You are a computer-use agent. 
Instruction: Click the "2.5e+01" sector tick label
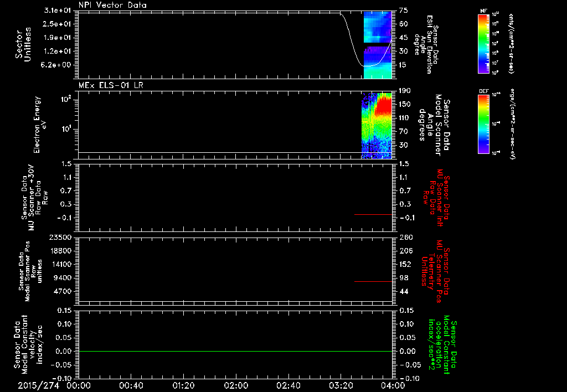58,24
